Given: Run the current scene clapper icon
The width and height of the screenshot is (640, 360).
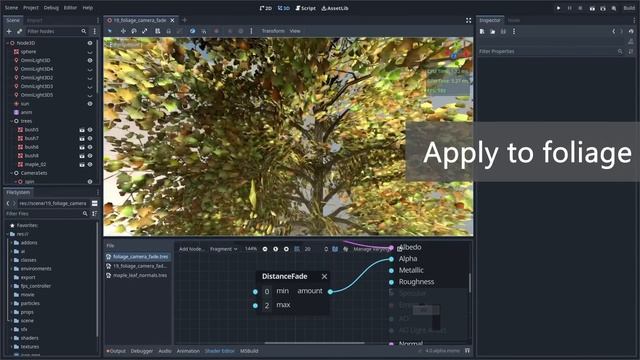Looking at the screenshot, I should click(592, 8).
